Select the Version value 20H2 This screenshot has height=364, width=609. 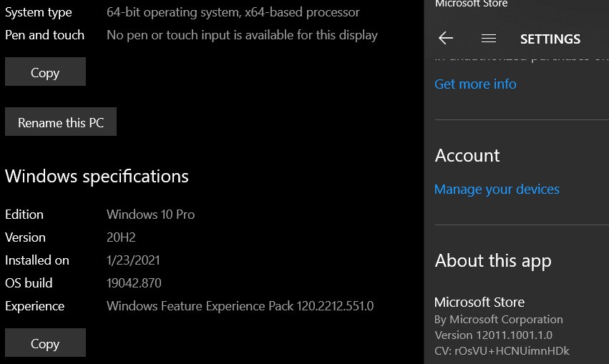coord(121,237)
